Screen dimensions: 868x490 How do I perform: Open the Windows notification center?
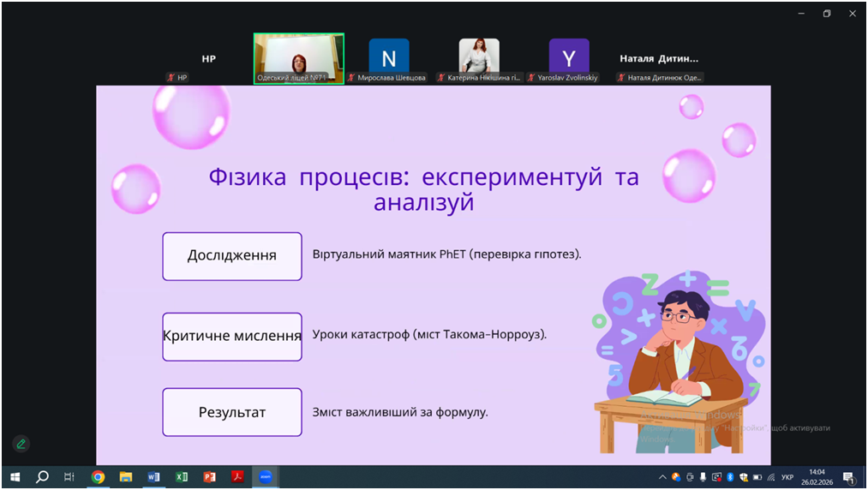point(848,477)
